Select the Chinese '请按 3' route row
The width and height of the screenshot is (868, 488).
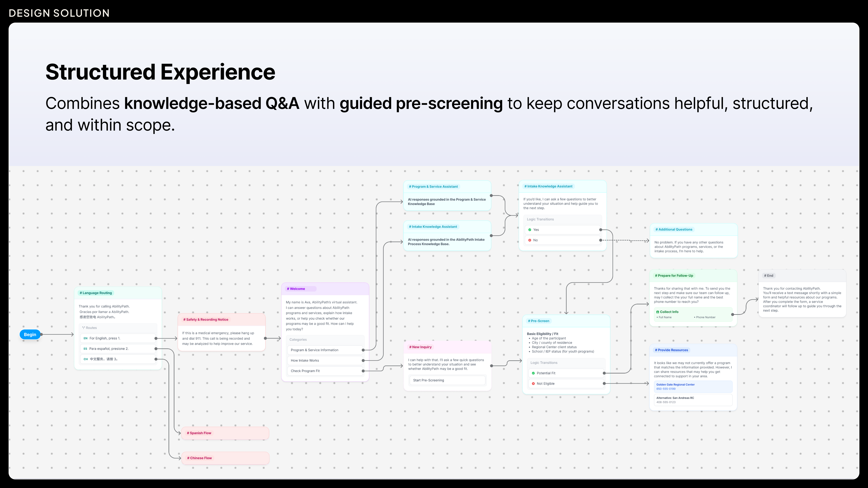click(x=118, y=359)
